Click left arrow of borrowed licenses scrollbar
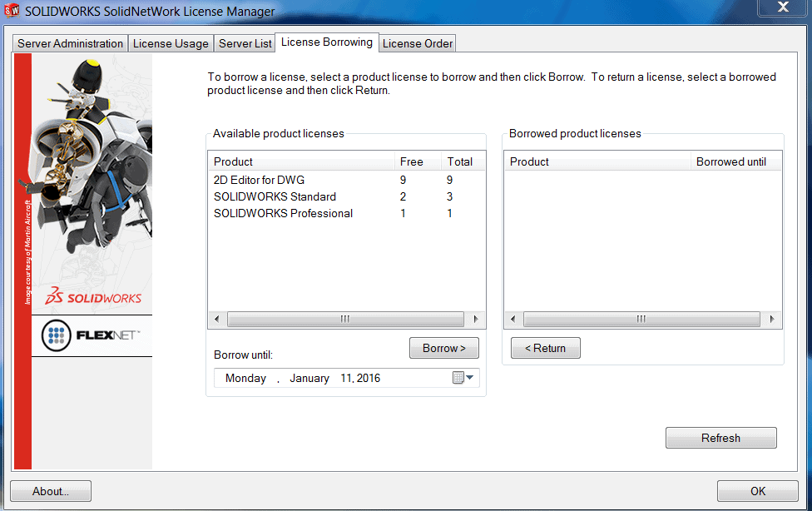The height and width of the screenshot is (511, 812). click(512, 319)
